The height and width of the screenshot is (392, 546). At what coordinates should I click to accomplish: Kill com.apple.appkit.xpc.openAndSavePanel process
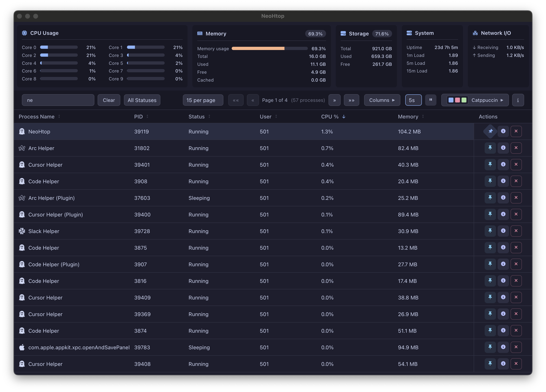point(516,347)
